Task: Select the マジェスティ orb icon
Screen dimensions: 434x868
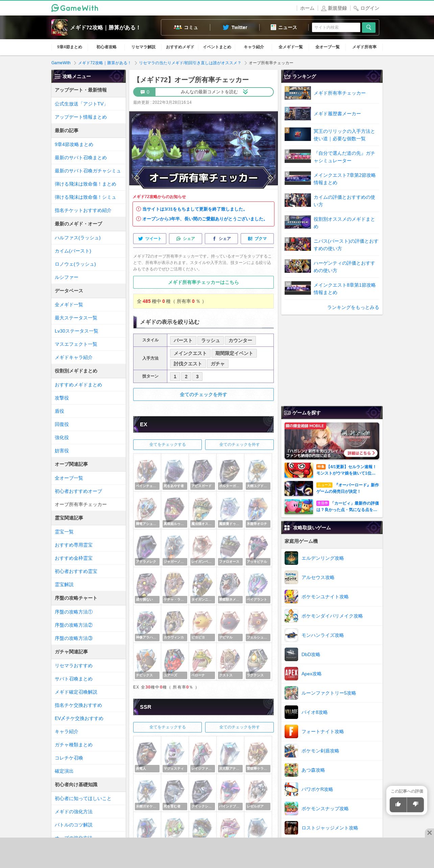Action: [x=175, y=755]
